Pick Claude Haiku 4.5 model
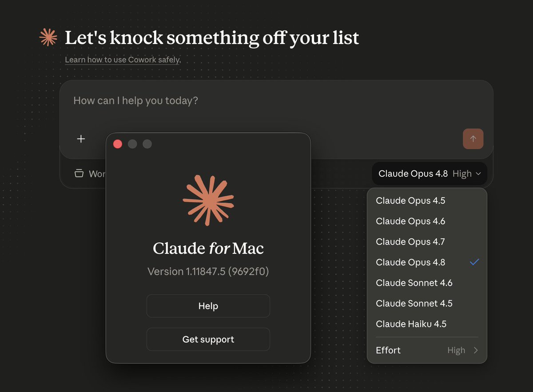This screenshot has width=533, height=392. coord(427,324)
